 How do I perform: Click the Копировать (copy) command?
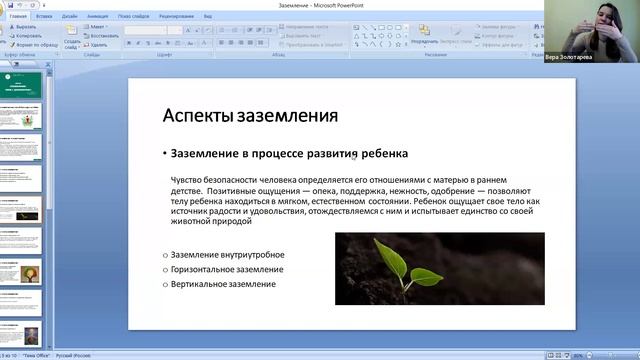(26, 36)
